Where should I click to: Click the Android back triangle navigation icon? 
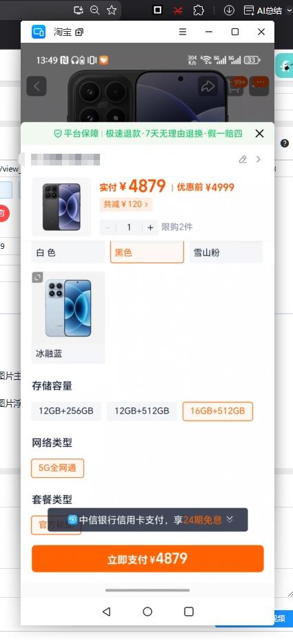tap(106, 612)
